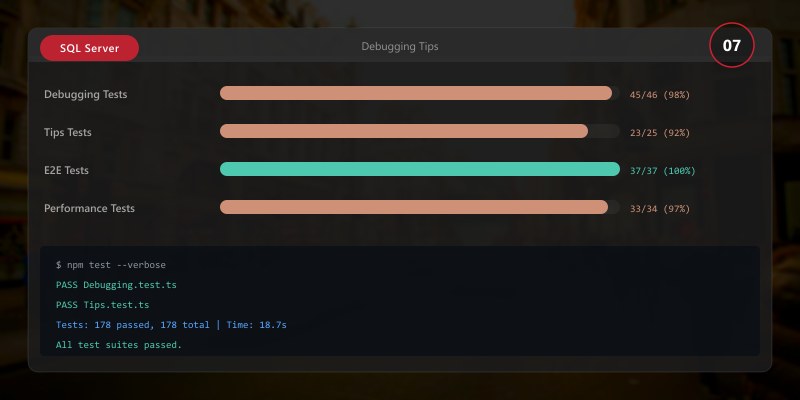Click the 33/34 (97%) value
Image resolution: width=800 pixels, height=400 pixels.
point(660,209)
